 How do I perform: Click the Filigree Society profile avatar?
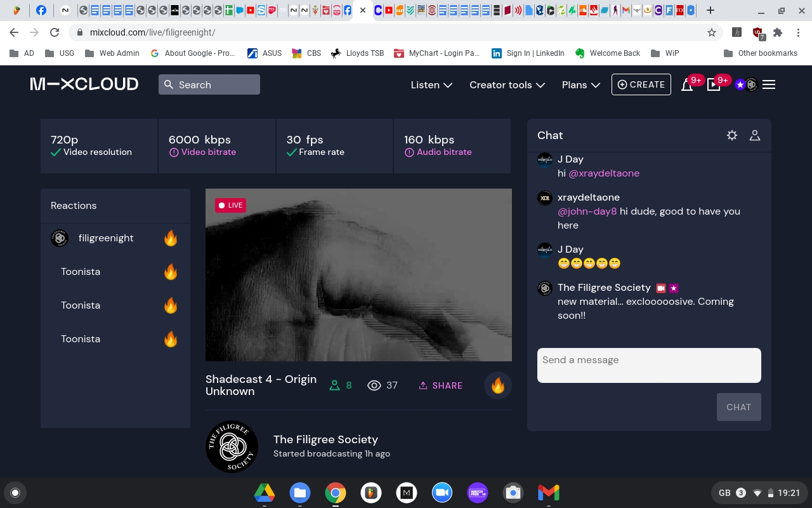click(232, 447)
